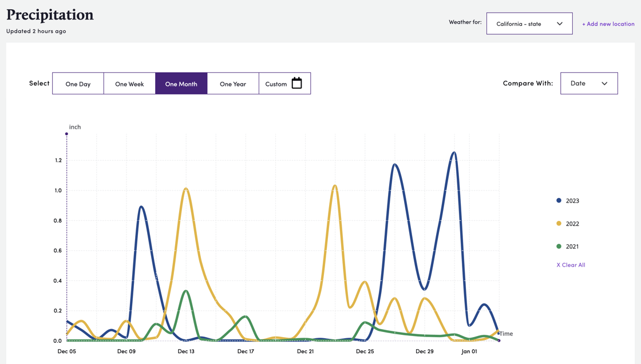Select the One Month tab
Viewport: 641px width, 364px height.
(181, 84)
